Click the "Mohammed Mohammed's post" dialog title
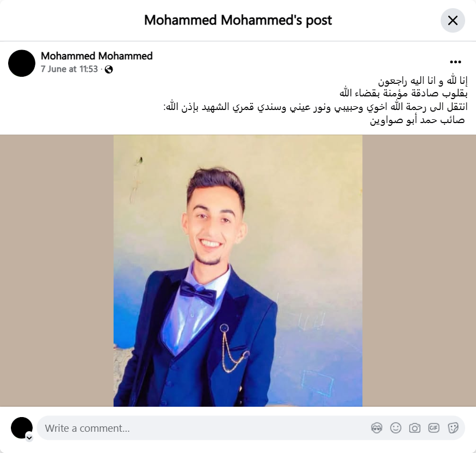Screen dimensions: 476x453 (x=238, y=20)
